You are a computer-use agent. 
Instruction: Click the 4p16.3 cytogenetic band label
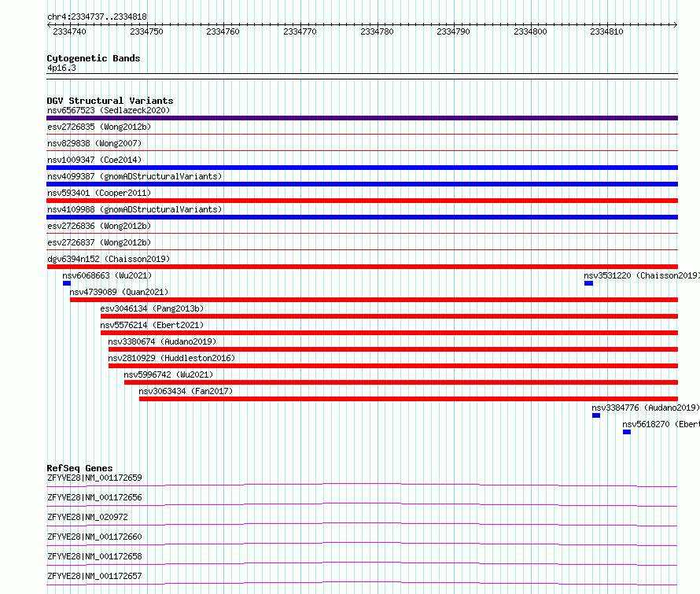click(x=61, y=68)
